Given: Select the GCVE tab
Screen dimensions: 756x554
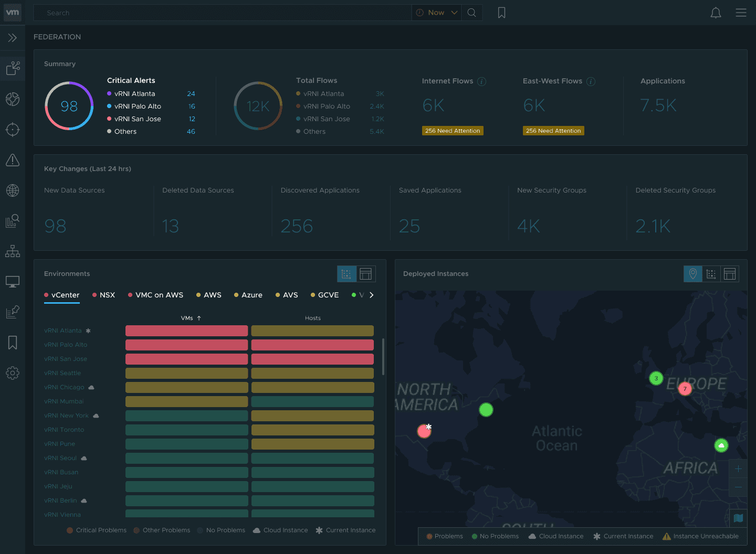Looking at the screenshot, I should 324,295.
